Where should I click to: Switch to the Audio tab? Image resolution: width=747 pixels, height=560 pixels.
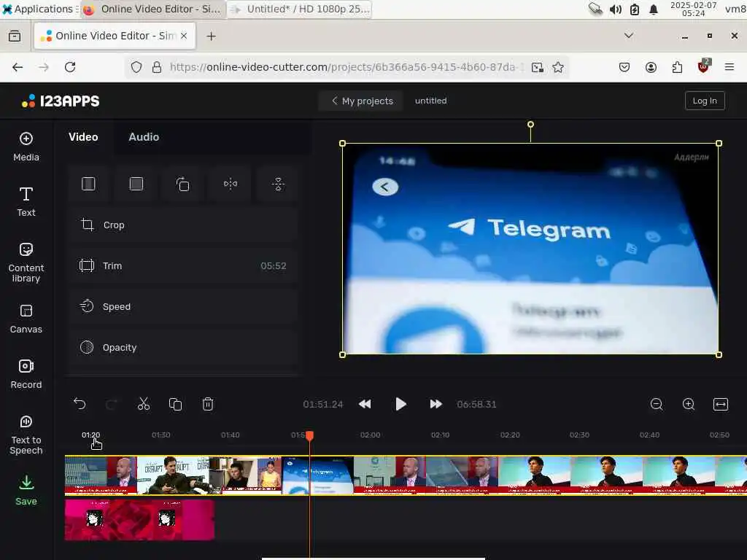click(144, 137)
